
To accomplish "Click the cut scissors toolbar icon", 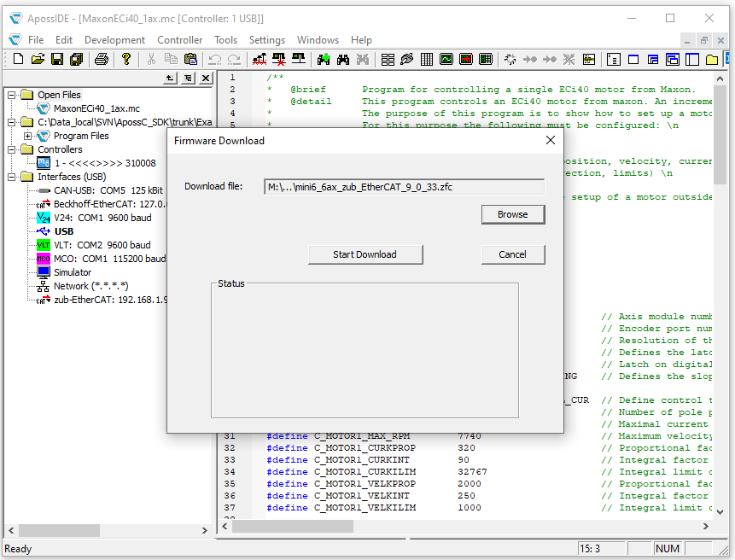I will click(151, 59).
